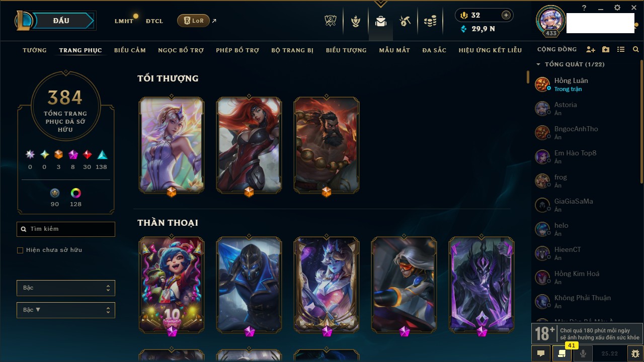Open the Clash trophy icon in top bar
644x362 pixels.
click(x=330, y=21)
